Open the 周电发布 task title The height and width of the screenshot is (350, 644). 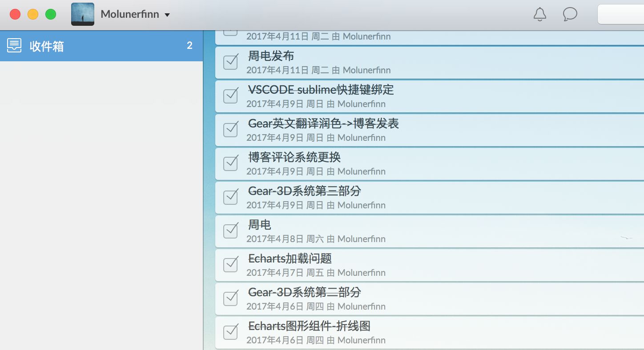pos(271,56)
